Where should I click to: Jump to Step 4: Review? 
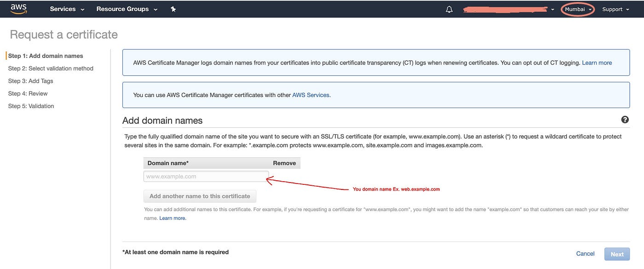[28, 93]
